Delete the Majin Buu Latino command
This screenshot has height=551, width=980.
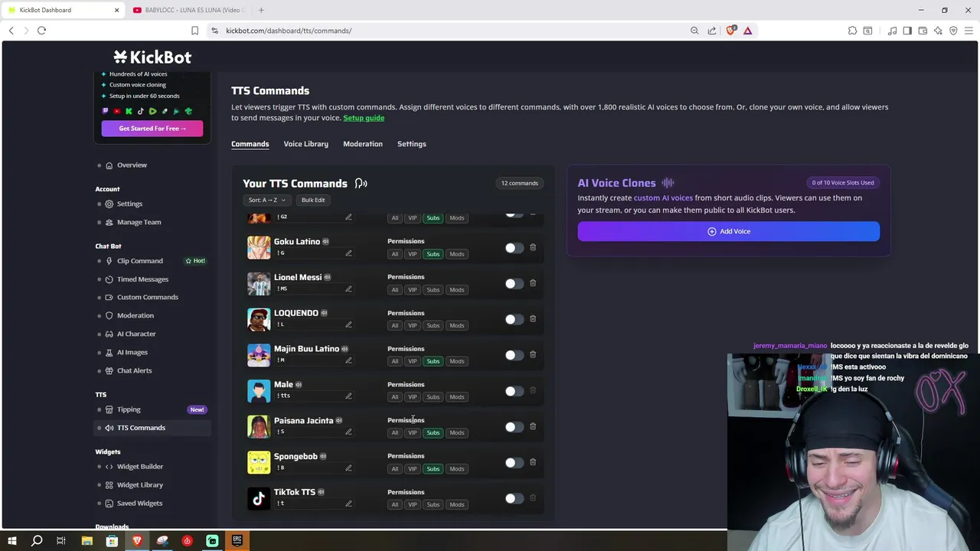click(x=533, y=354)
